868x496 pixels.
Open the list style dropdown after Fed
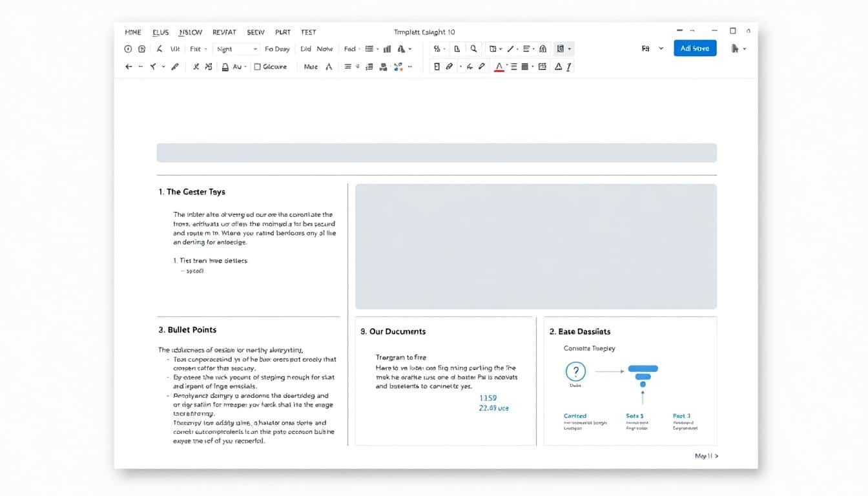[x=371, y=49]
